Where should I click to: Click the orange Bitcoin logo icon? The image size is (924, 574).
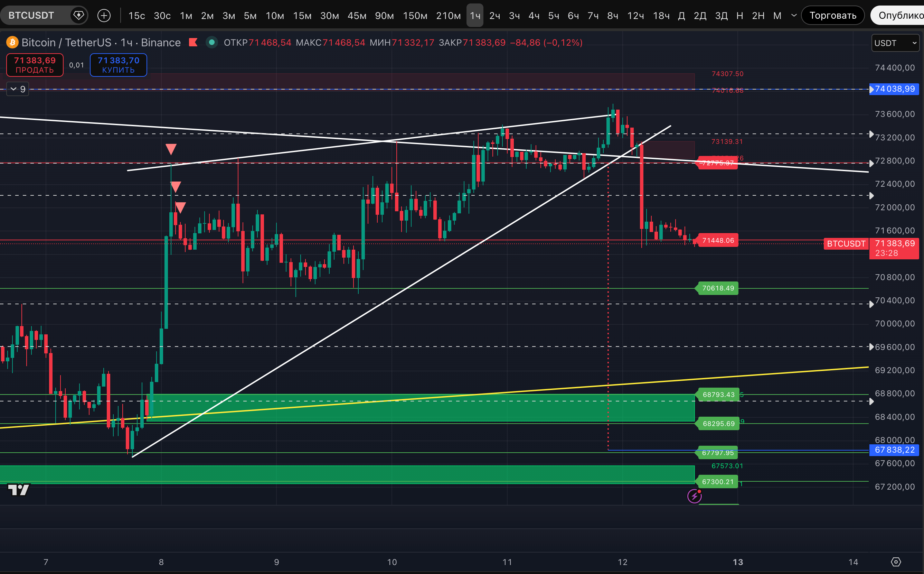pyautogui.click(x=12, y=42)
